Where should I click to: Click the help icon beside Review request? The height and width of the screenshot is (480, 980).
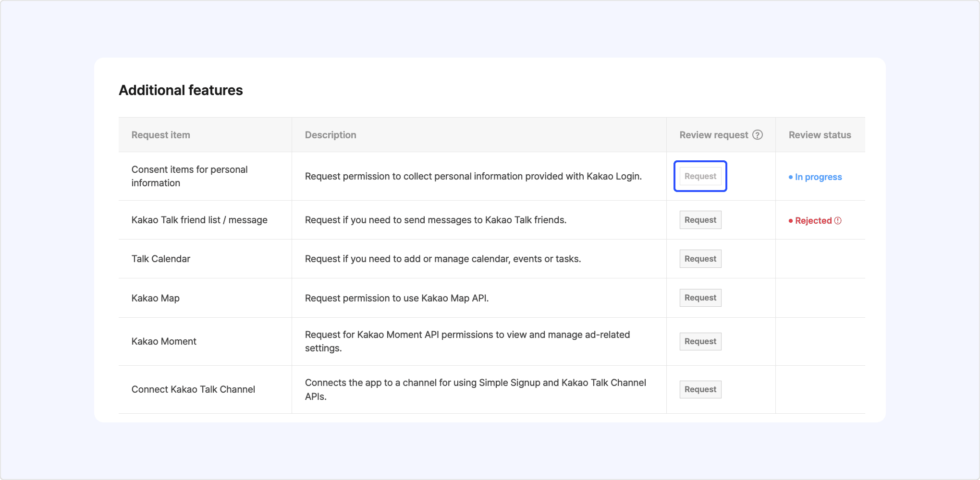point(758,135)
